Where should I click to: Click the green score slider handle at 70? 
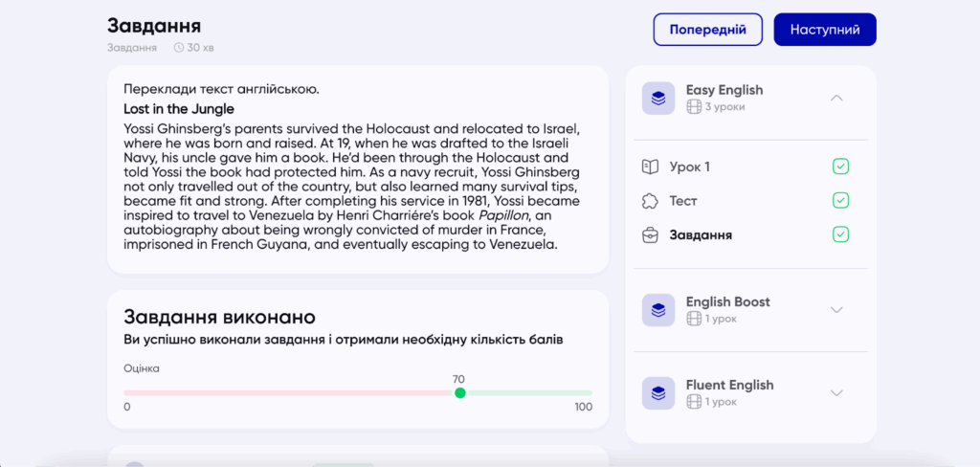click(x=459, y=393)
